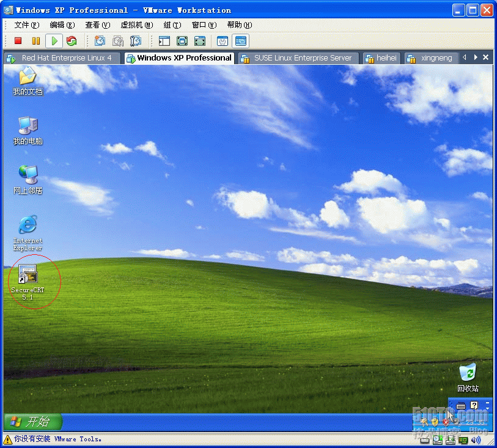This screenshot has height=448, width=497.
Task: Click the yellow shield update tray icon
Action: (x=435, y=422)
